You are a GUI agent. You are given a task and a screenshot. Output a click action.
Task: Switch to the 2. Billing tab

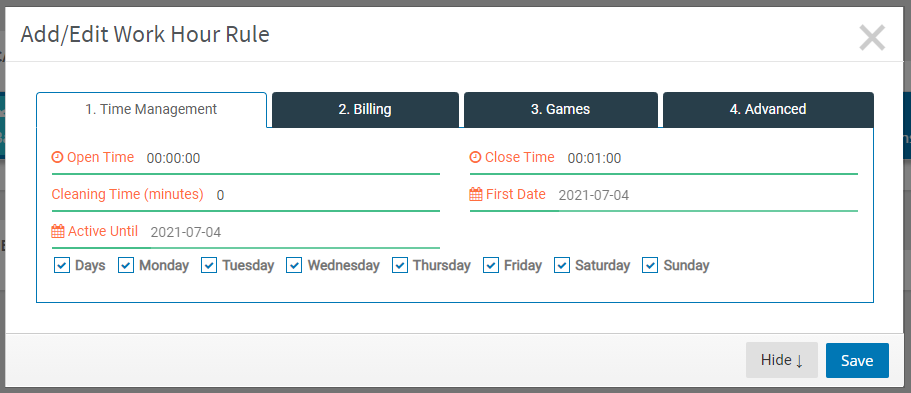pyautogui.click(x=365, y=109)
